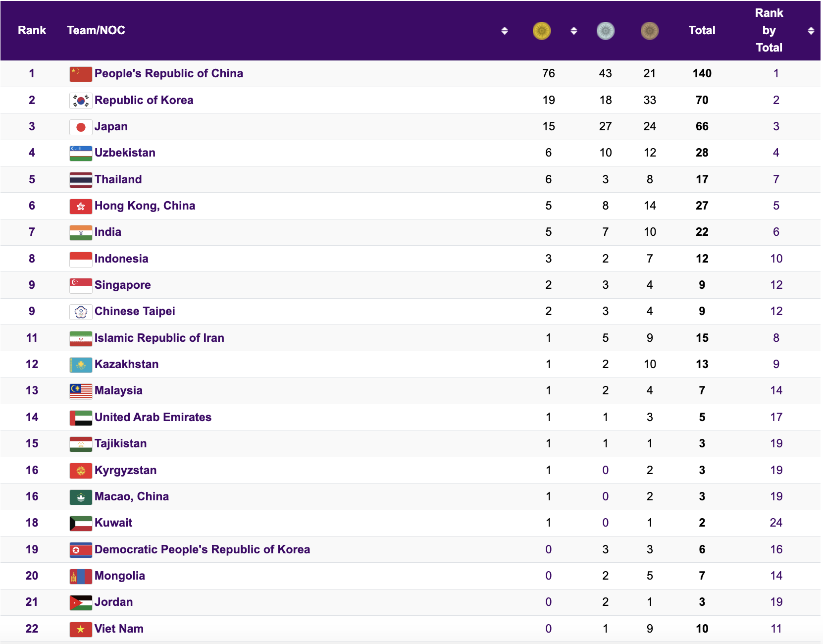Click the Singapore flag icon
Viewport: 823px width, 644px height.
pyautogui.click(x=81, y=285)
